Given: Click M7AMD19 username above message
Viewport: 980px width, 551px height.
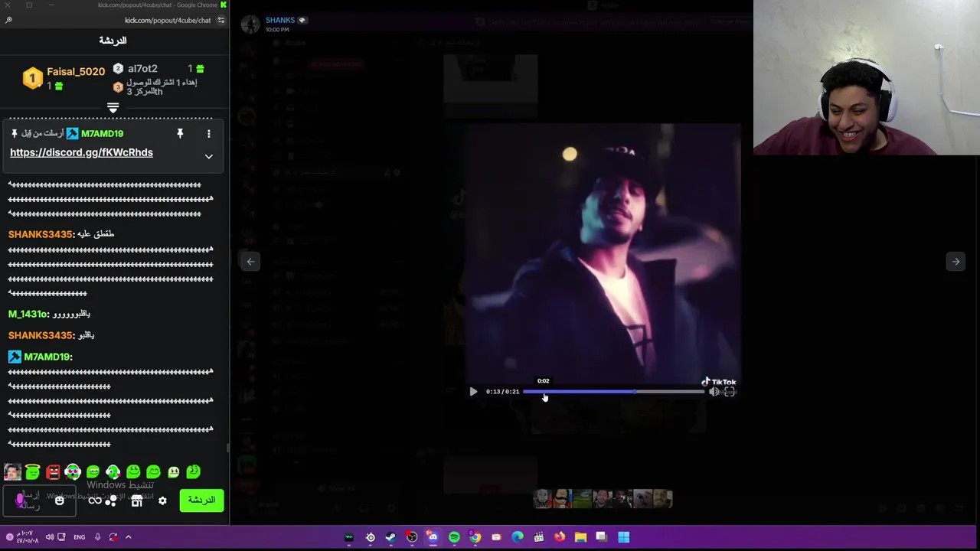Looking at the screenshot, I should [47, 357].
